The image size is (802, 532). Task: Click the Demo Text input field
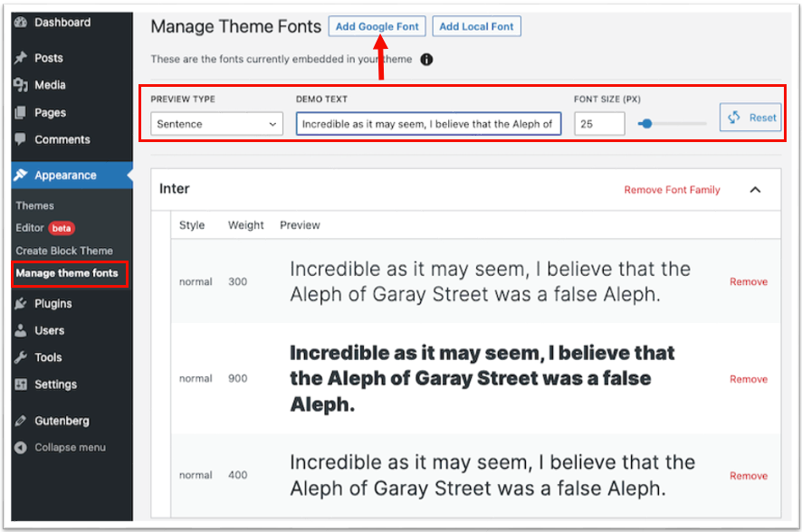pos(428,124)
